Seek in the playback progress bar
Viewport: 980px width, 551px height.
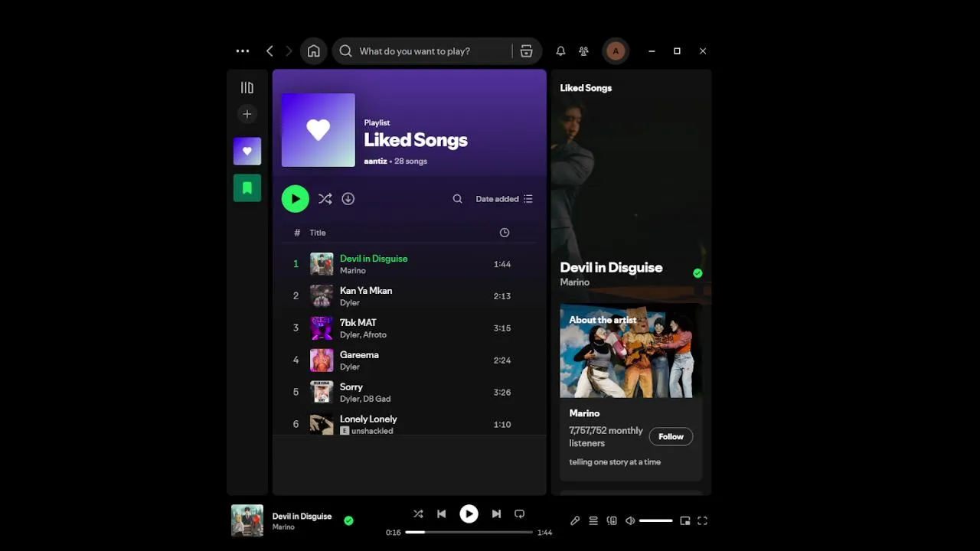(x=469, y=532)
